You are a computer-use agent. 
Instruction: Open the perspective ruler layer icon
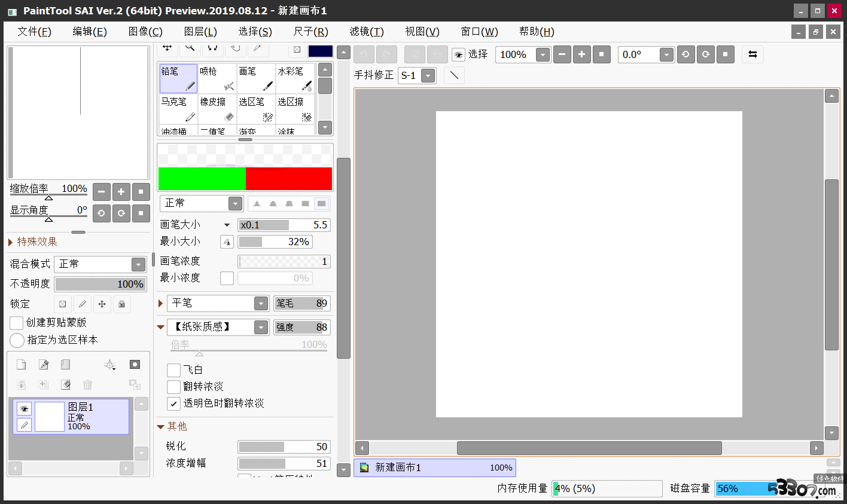[110, 365]
